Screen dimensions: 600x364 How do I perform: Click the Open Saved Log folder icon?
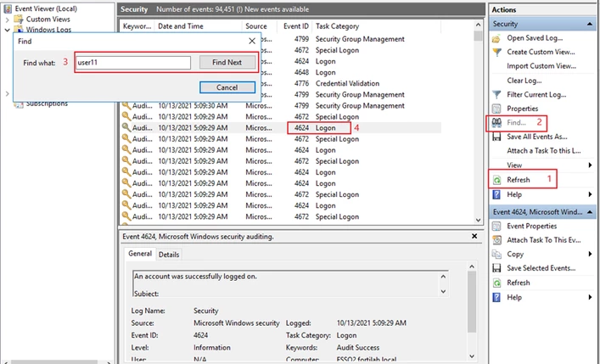coord(496,38)
